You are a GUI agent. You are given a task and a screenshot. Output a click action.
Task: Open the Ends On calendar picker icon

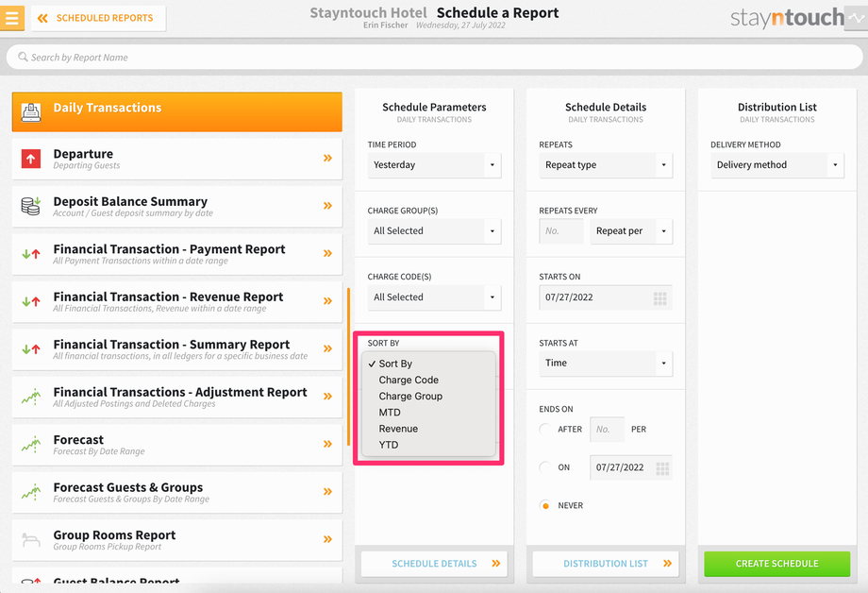coord(662,469)
